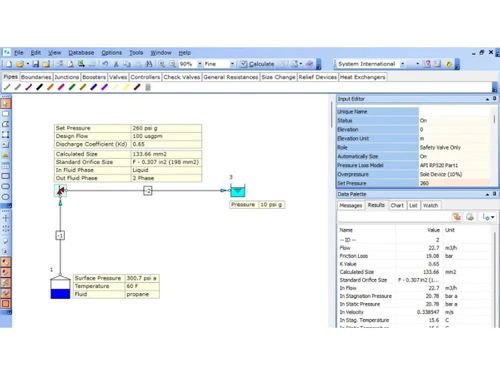
Task: Click the outlet pressure boundary node
Action: coord(238,190)
